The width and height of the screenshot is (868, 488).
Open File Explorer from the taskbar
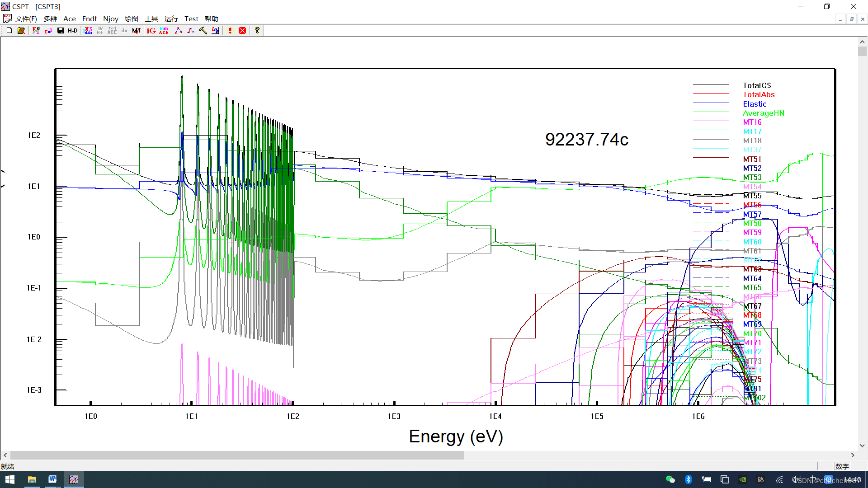tap(32, 479)
